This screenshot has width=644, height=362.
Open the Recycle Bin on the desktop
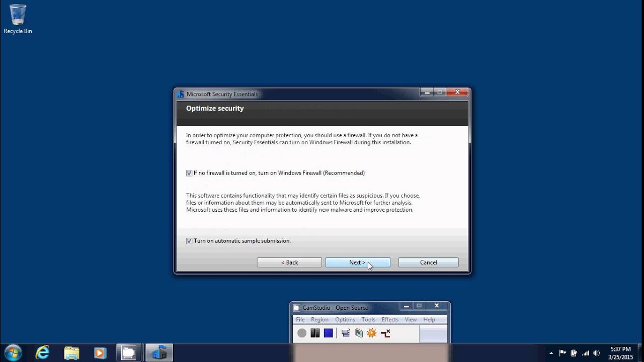click(18, 19)
